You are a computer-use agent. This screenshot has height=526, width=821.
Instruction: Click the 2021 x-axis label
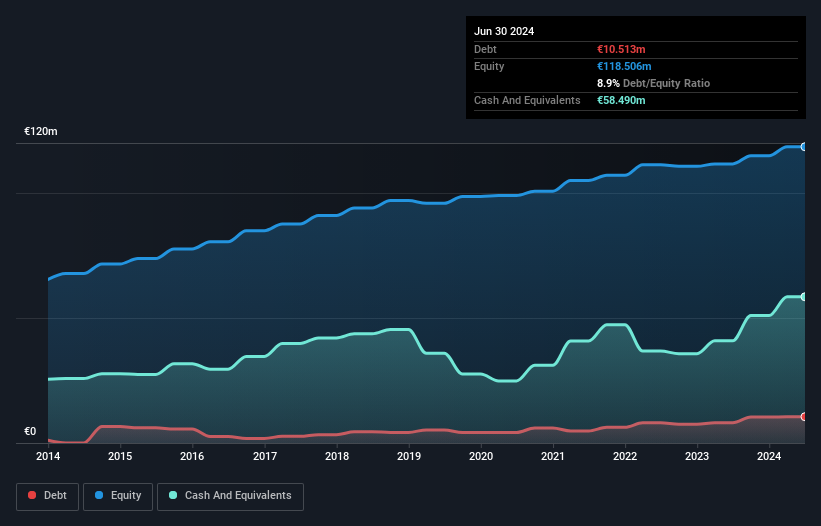pyautogui.click(x=553, y=456)
